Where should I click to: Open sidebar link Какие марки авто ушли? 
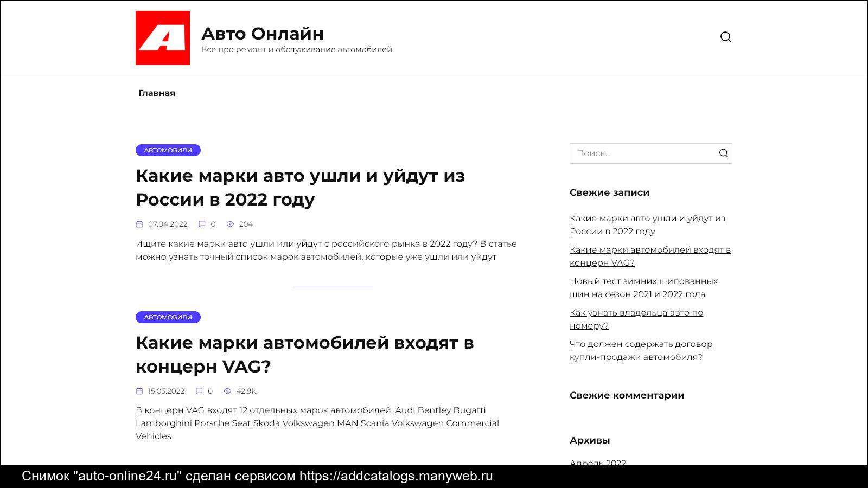(x=647, y=224)
